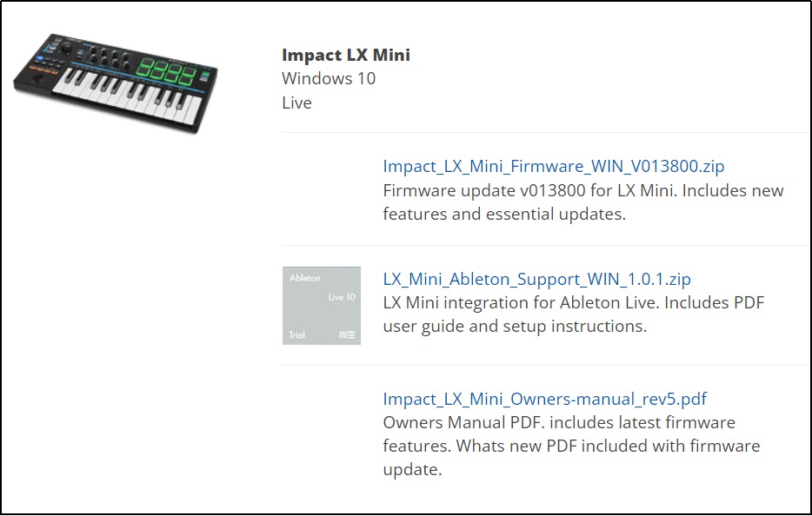This screenshot has width=812, height=516.
Task: Click the Windows 10 platform text
Action: pos(329,78)
